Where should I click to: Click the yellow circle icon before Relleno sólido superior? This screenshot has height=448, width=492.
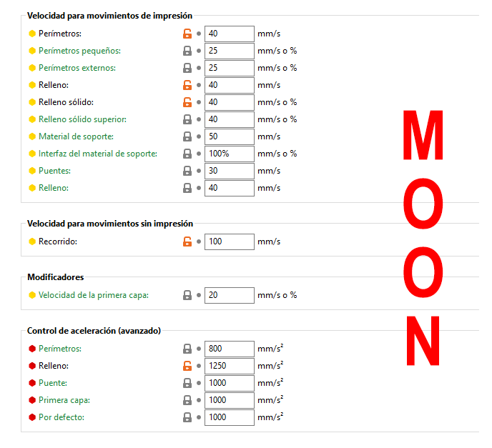click(x=31, y=119)
